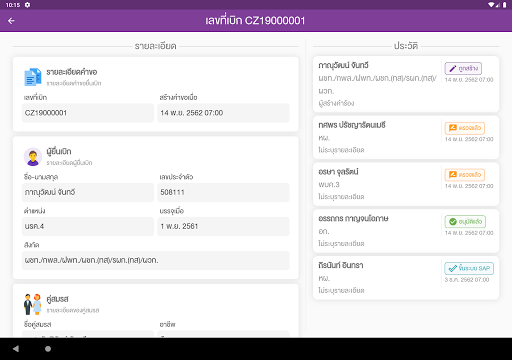Image resolution: width=512 pixels, height=360 pixels.
Task: Tap the Android home circle button
Action: click(48, 349)
